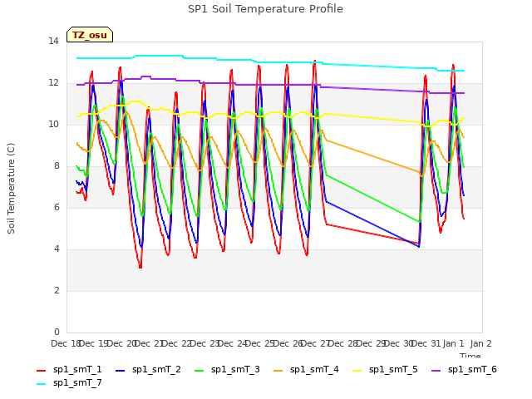
Task: Toggle sp1_smT_1 series in legend
Action: [69, 369]
